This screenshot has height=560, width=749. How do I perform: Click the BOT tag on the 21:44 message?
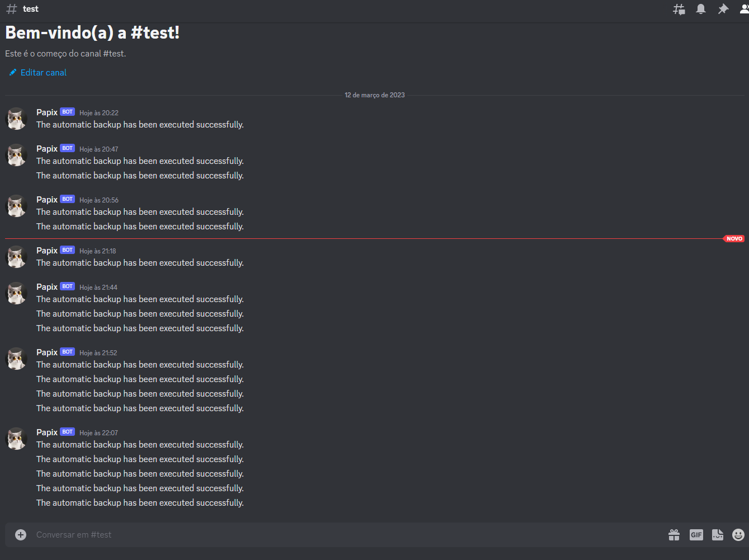point(68,286)
